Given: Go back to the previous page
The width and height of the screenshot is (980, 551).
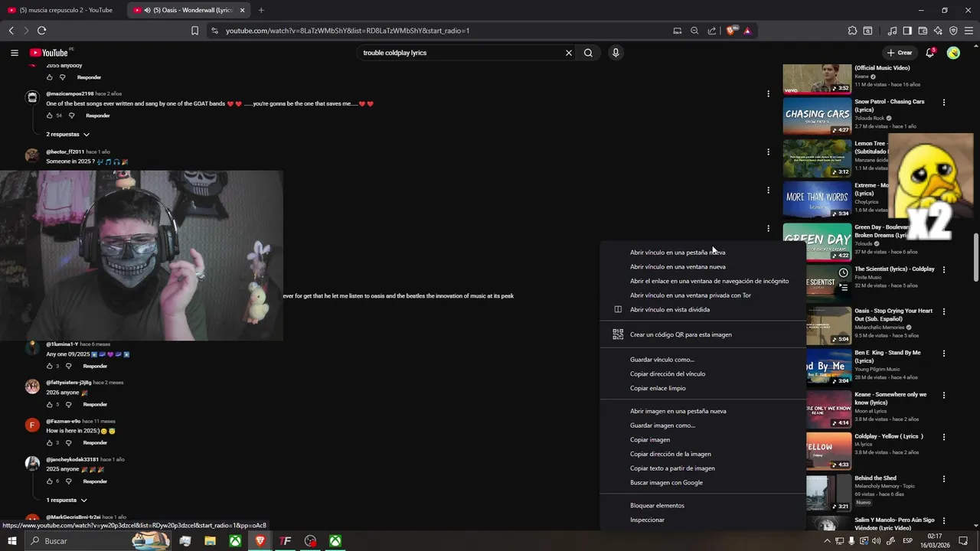Looking at the screenshot, I should [11, 31].
